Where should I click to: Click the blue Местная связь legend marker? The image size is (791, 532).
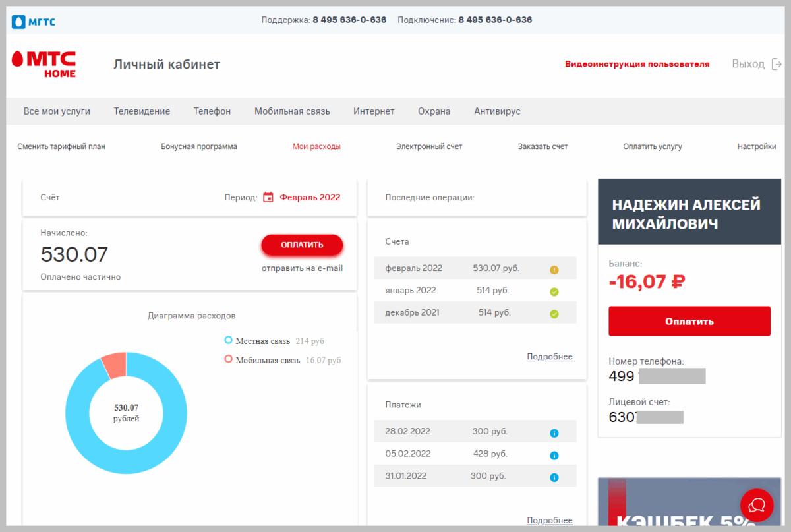[x=229, y=340]
